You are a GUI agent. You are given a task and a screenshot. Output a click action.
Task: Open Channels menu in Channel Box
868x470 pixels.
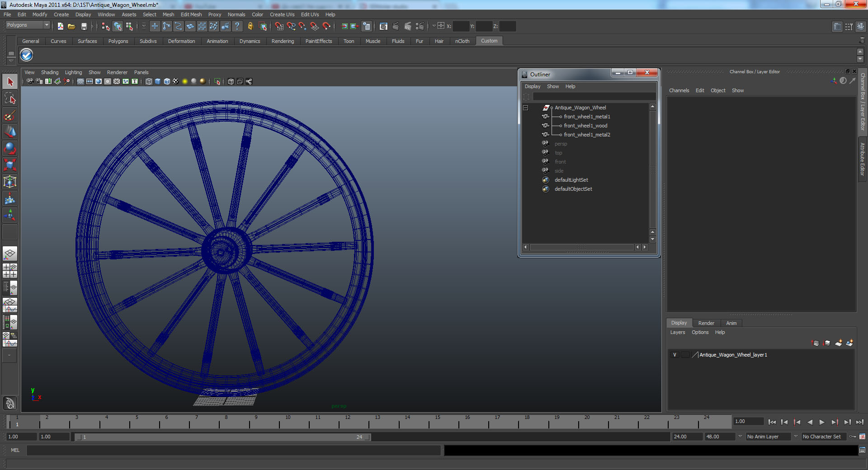(679, 90)
